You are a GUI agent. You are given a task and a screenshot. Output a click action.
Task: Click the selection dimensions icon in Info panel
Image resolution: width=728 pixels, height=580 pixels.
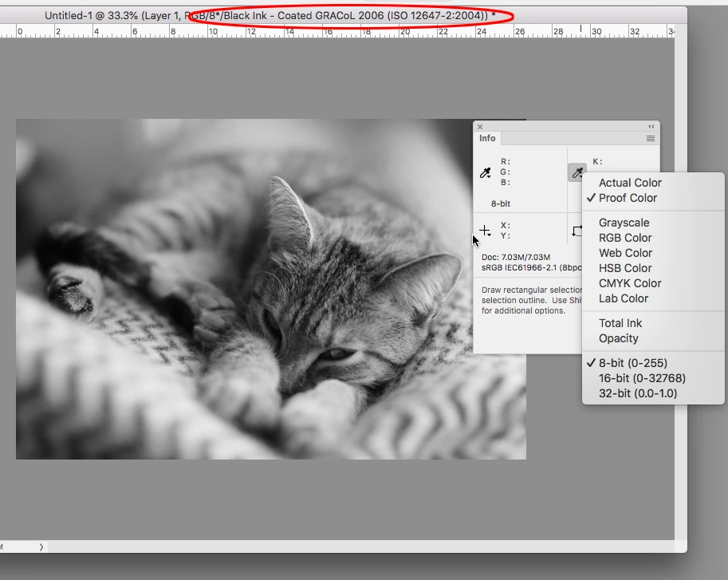pos(577,231)
